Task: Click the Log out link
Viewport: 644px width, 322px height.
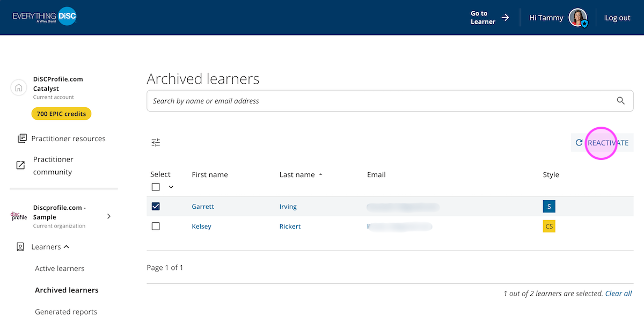Action: (618, 18)
